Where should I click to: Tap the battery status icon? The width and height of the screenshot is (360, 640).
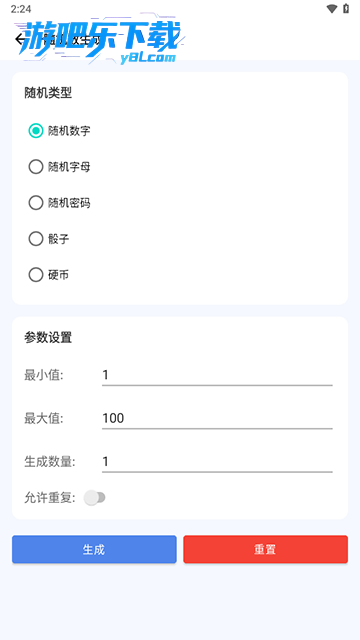(346, 9)
